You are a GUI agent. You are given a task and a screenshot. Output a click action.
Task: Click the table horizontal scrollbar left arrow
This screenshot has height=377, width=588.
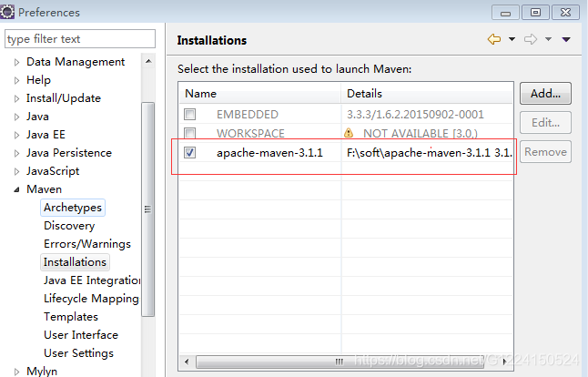[x=187, y=362]
